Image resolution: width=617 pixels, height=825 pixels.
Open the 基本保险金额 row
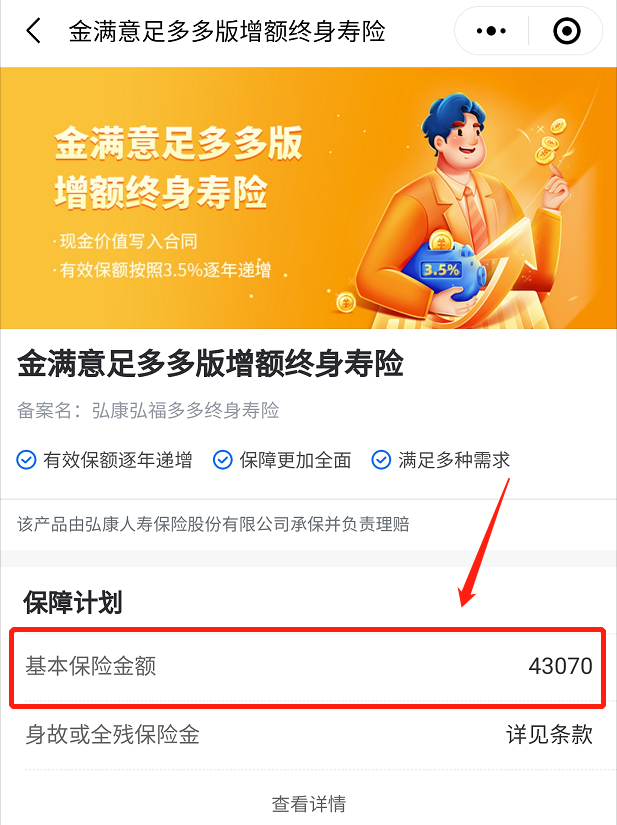point(308,667)
